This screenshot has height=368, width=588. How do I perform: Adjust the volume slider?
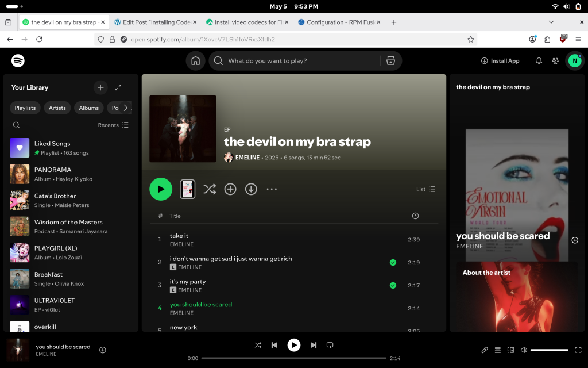point(550,350)
